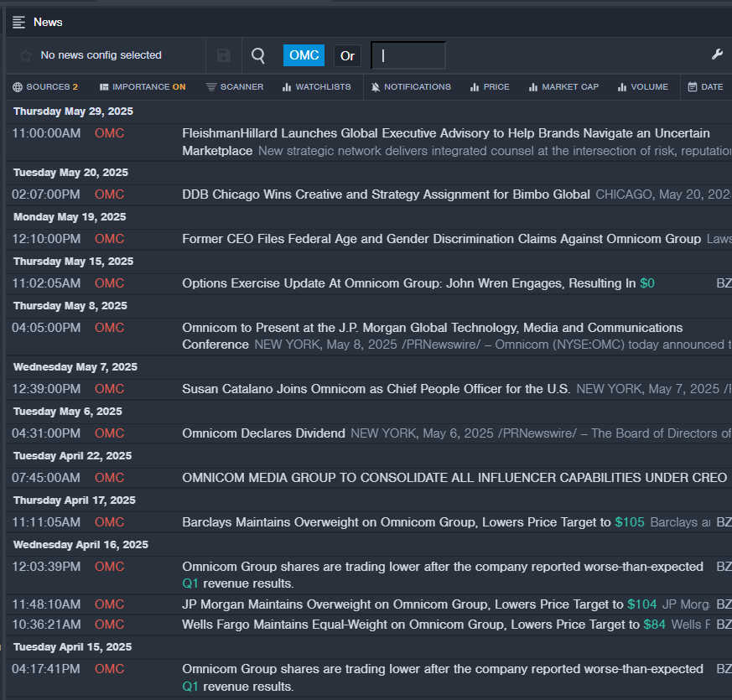Open J.P. Morgan conference presentation headline

coord(433,336)
